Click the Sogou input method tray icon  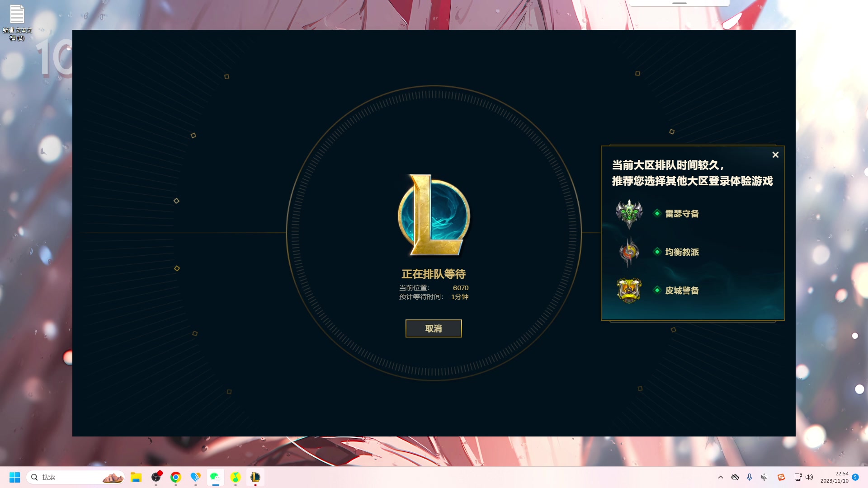point(781,477)
